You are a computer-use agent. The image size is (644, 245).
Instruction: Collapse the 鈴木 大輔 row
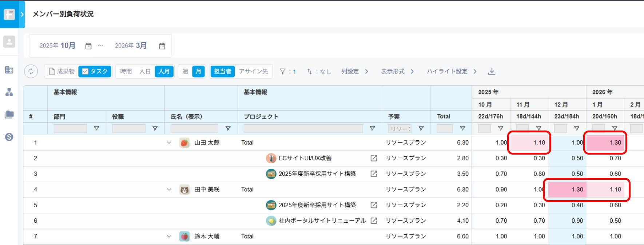pyautogui.click(x=169, y=236)
